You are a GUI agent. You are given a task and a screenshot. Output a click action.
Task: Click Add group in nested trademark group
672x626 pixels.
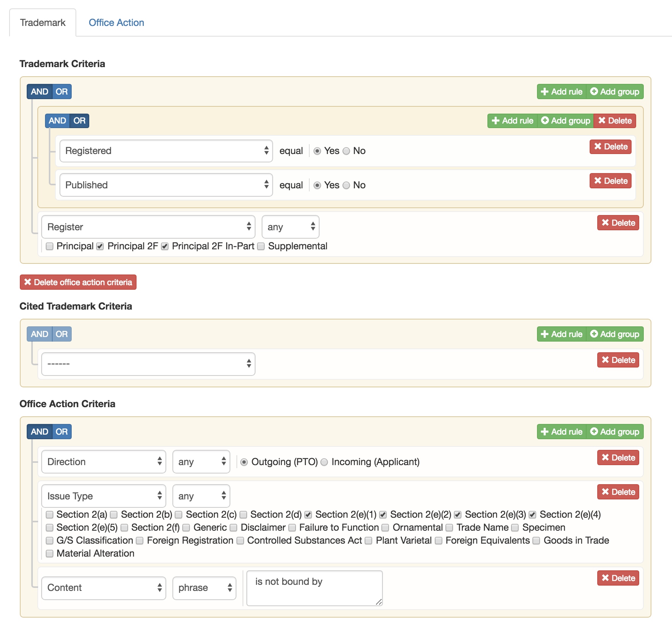click(x=566, y=121)
